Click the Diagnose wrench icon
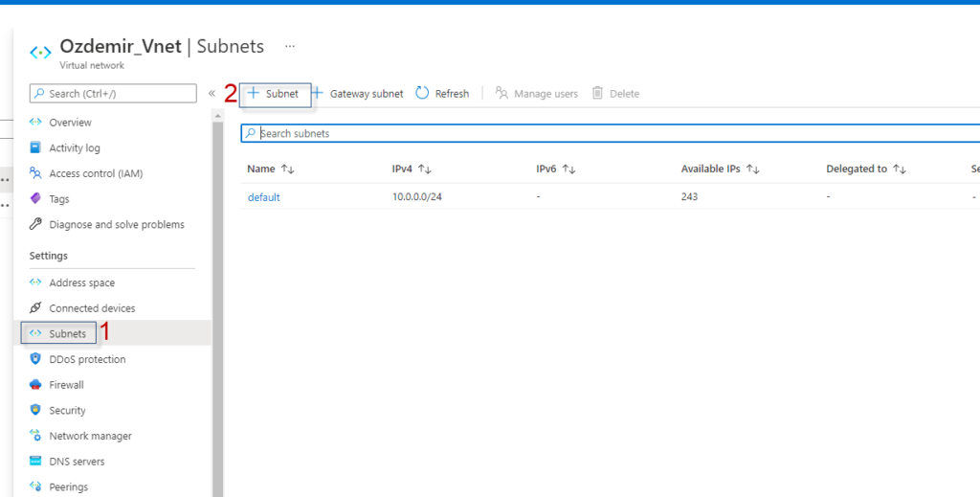Image resolution: width=980 pixels, height=497 pixels. [35, 224]
